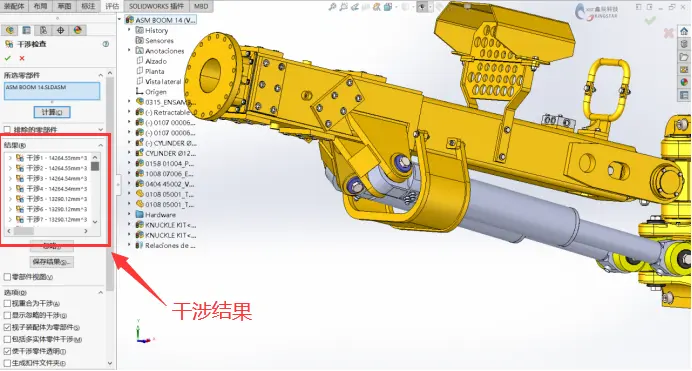Open the Custom Properties task pane icon
Screen dimensions: 692x371
click(684, 95)
